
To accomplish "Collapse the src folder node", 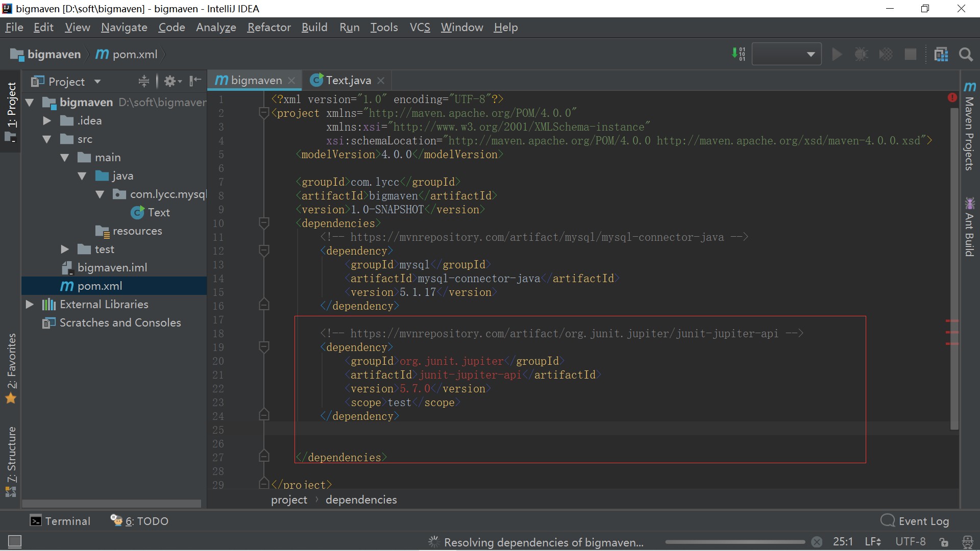I will [47, 139].
